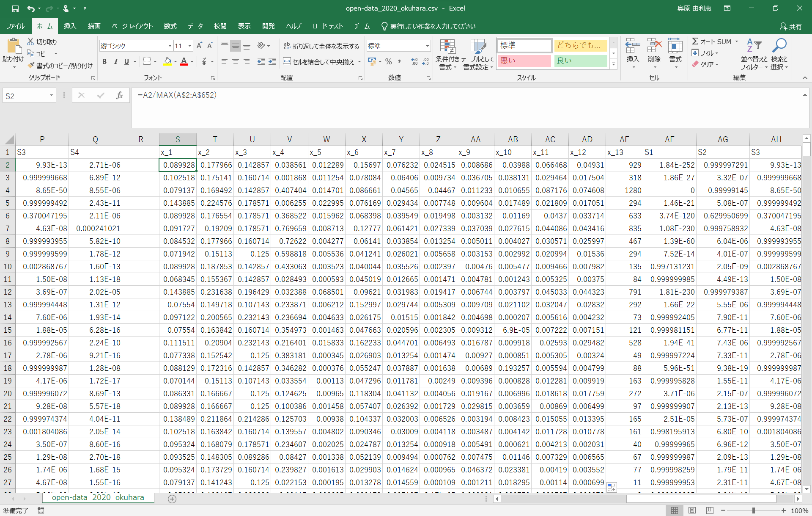Toggle Wrap Text for the cell
Screen dimensions: 812x516
coord(321,46)
